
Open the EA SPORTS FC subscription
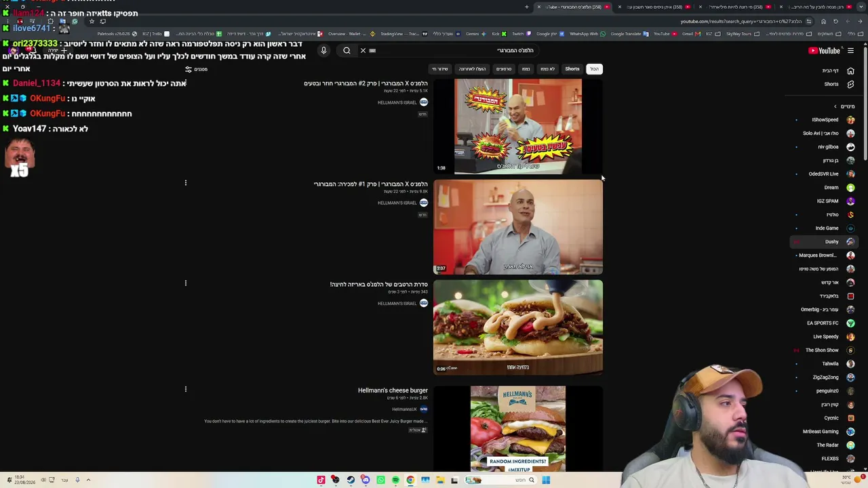click(825, 323)
